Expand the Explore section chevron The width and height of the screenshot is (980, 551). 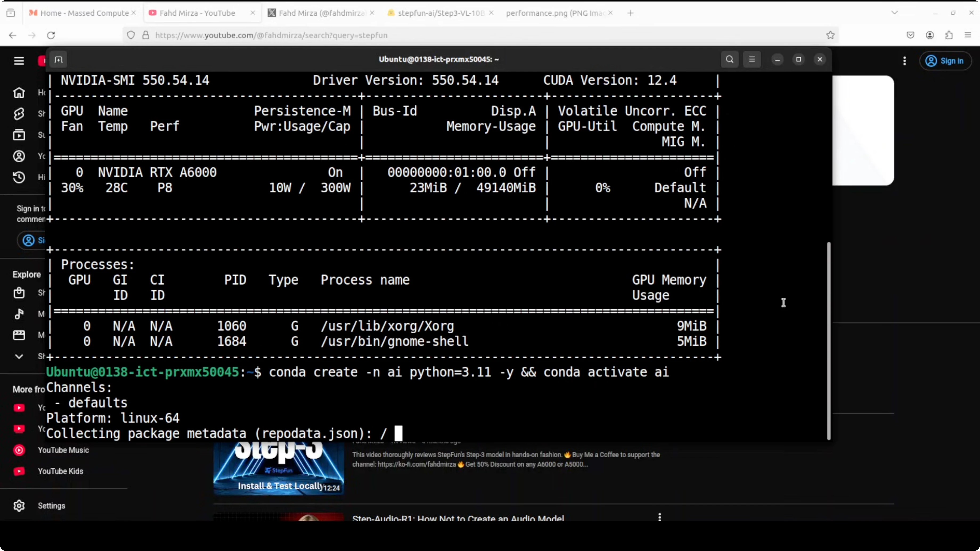point(19,356)
